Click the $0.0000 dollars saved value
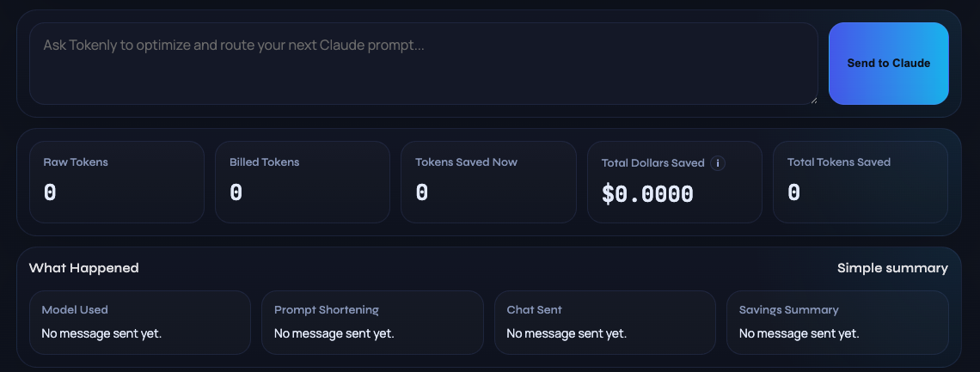Screen dimensions: 980x372 coord(647,193)
